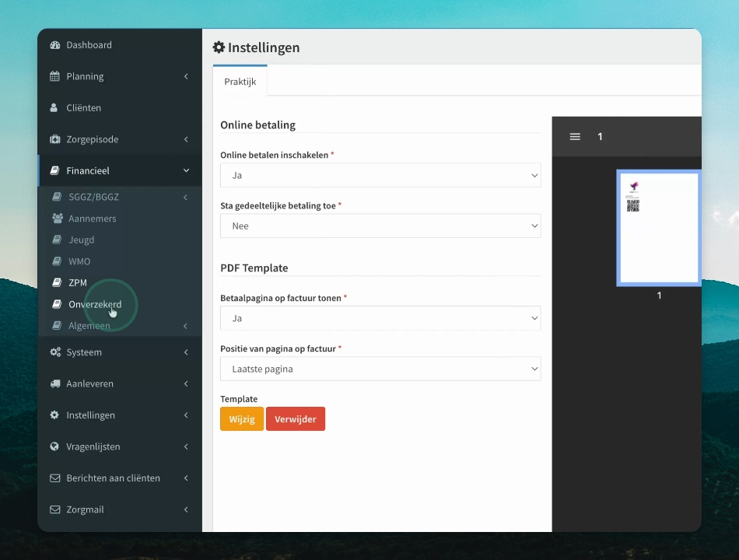Toggle the PDF viewer sidebar menu icon
This screenshot has width=739, height=560.
pos(575,137)
